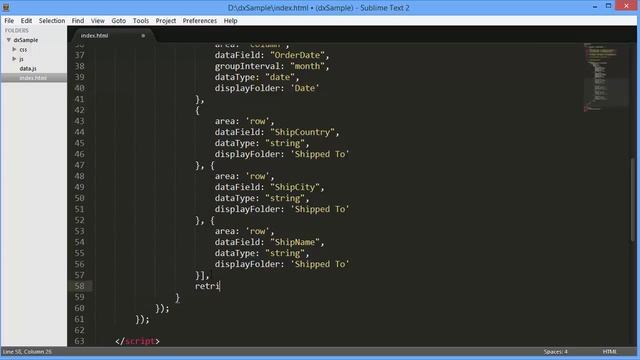Switch to the index.html tab
Screen dimensions: 640x360
[x=94, y=36]
